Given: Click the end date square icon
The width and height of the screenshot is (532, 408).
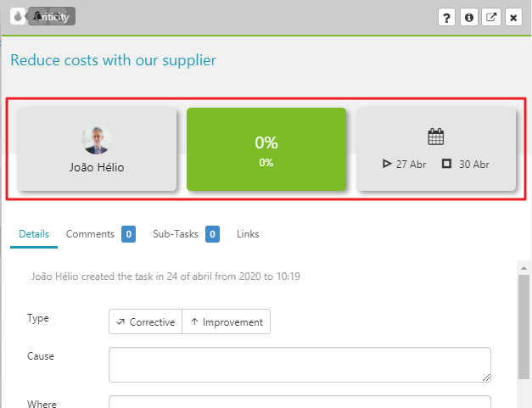Looking at the screenshot, I should 446,164.
